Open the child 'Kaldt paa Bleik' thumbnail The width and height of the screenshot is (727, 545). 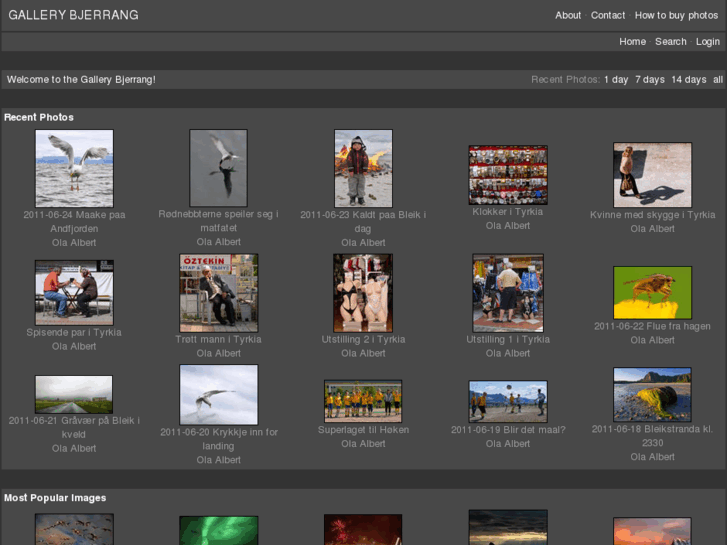[363, 168]
